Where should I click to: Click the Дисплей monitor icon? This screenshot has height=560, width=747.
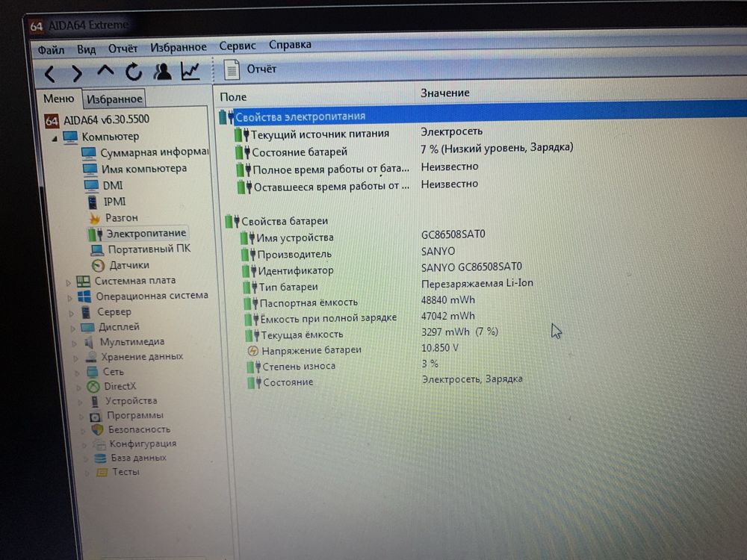[87, 328]
